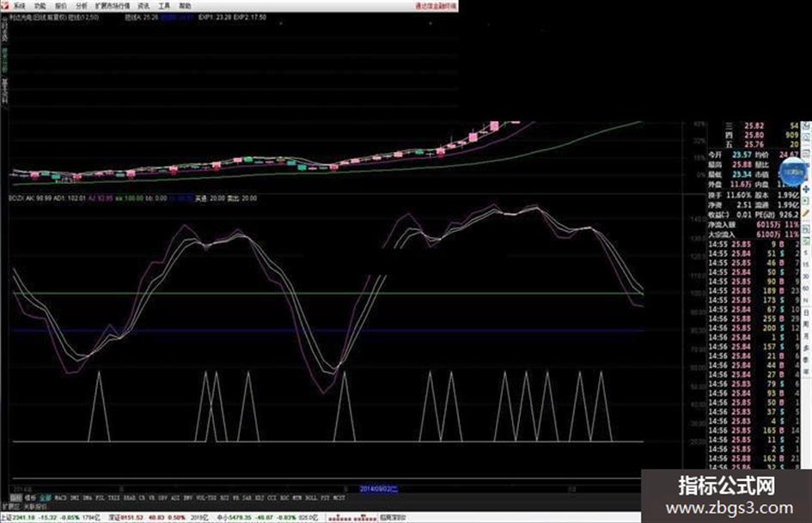Switch indicator to WR
The height and width of the screenshot is (523, 812).
click(x=235, y=497)
